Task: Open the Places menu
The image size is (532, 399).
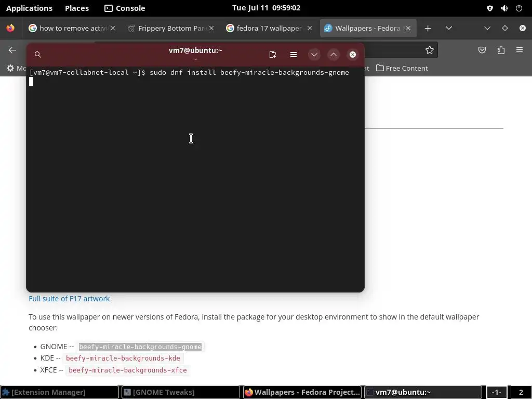Action: pyautogui.click(x=77, y=8)
